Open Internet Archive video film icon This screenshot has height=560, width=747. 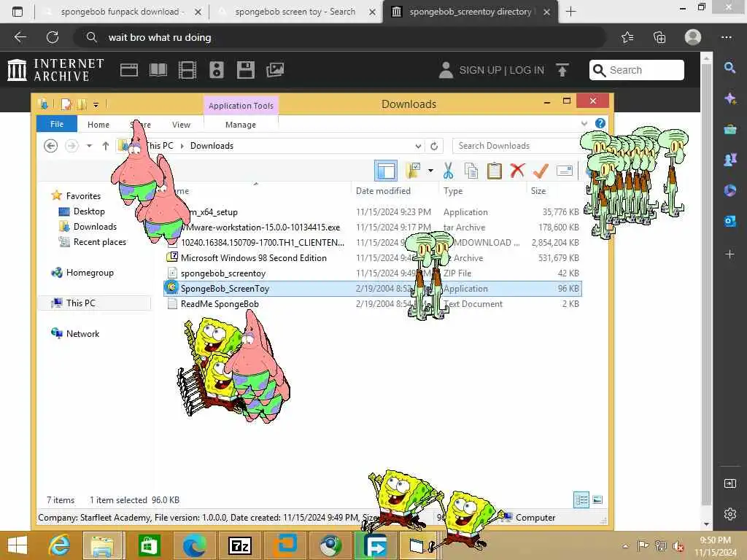tap(187, 70)
